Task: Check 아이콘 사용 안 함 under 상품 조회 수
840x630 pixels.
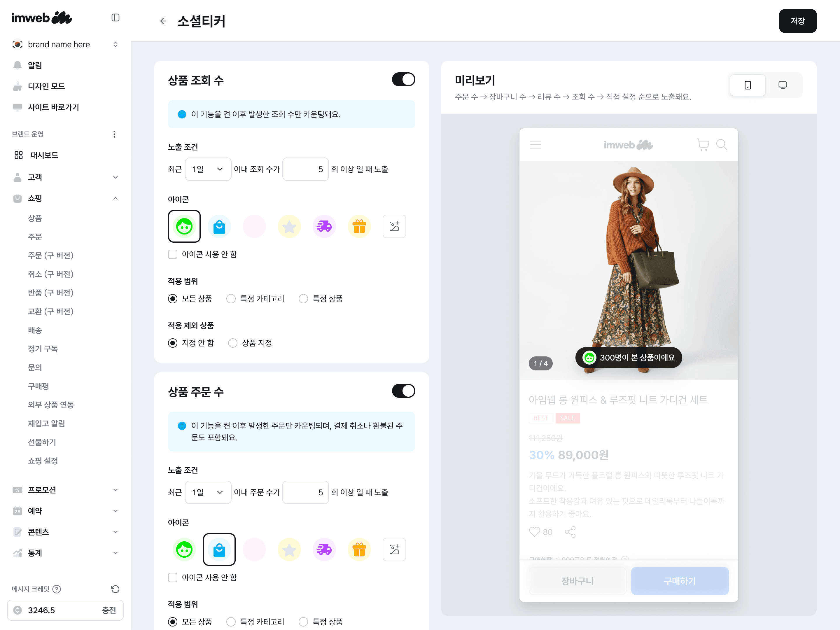Action: coord(173,254)
